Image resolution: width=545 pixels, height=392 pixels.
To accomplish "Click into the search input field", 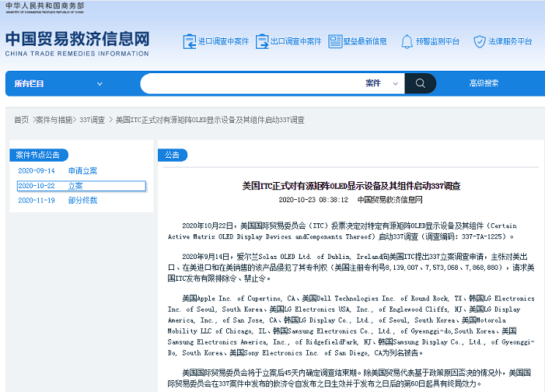I will click(252, 83).
